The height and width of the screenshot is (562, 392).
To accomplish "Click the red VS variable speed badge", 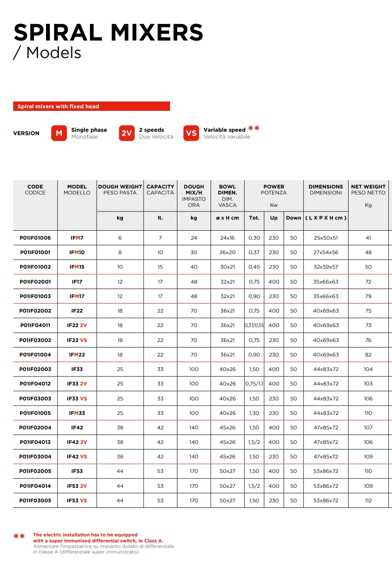I will click(x=191, y=133).
